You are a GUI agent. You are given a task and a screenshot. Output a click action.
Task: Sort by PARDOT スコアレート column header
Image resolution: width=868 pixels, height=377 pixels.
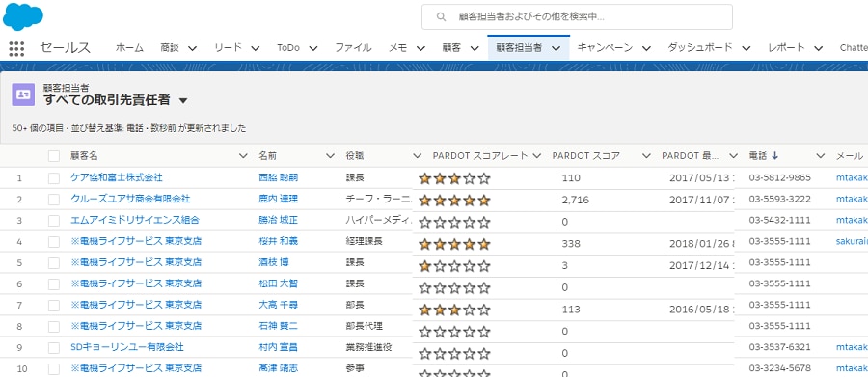coord(480,156)
